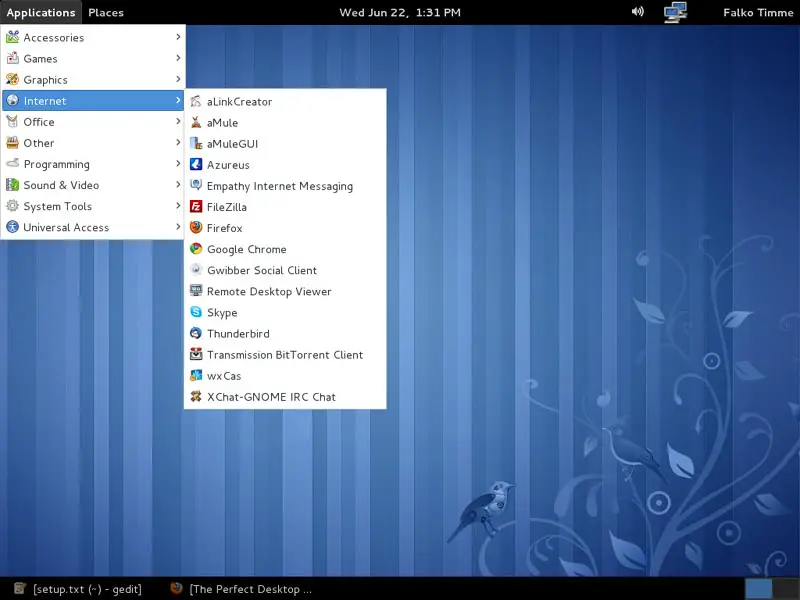The height and width of the screenshot is (600, 800).
Task: Click the Games category icon
Action: [x=13, y=58]
